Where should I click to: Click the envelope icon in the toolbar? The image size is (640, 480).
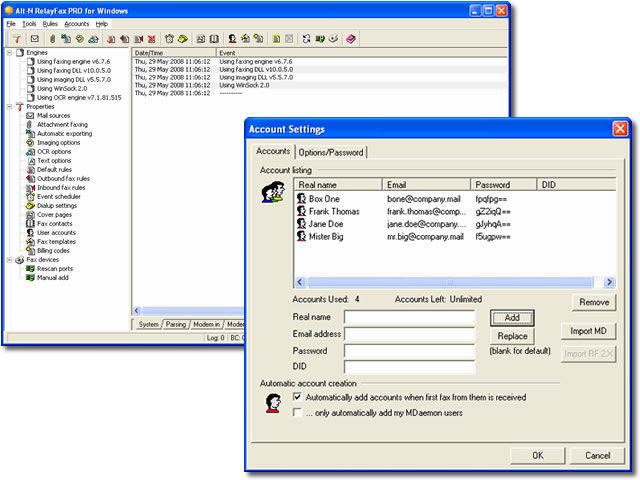pos(34,39)
